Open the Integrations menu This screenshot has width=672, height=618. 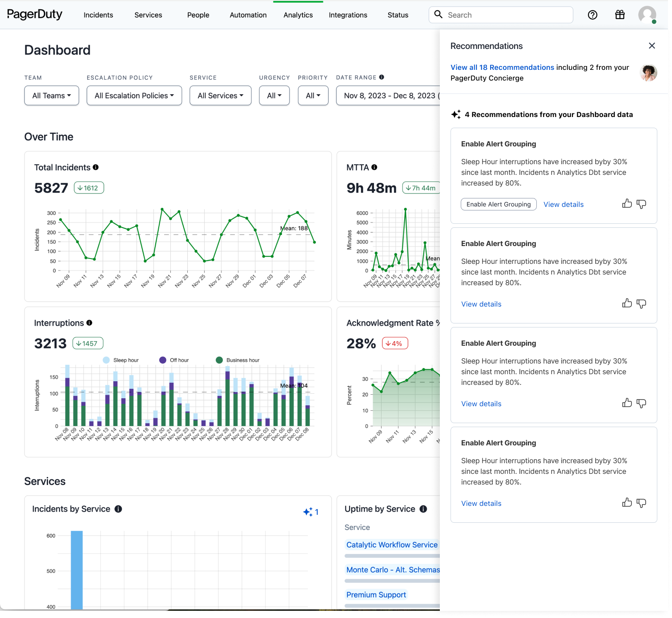(348, 15)
